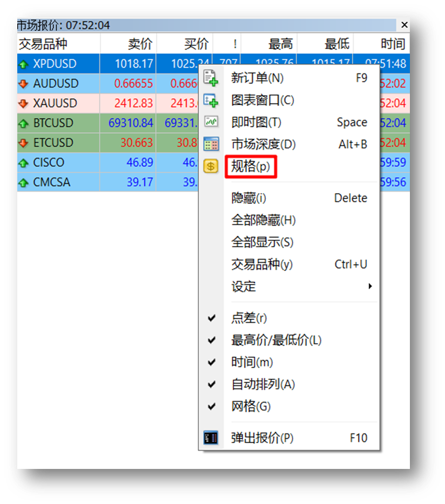Click the Popup Prices (弹出报价) icon
The width and height of the screenshot is (445, 504).
tap(211, 438)
